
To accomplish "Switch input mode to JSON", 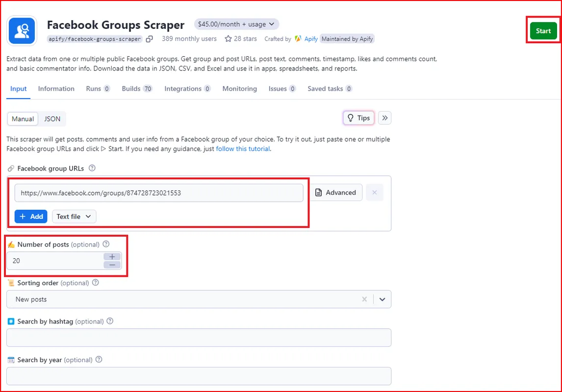I will [x=52, y=119].
